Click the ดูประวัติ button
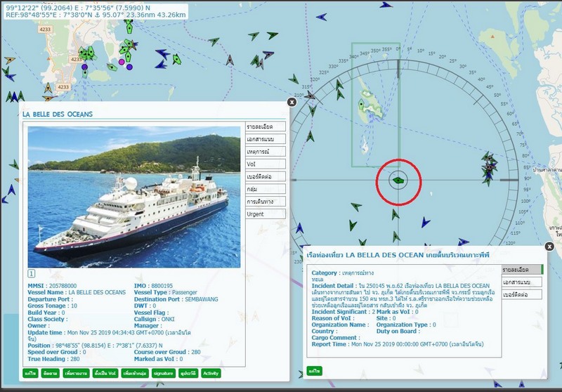 point(188,373)
